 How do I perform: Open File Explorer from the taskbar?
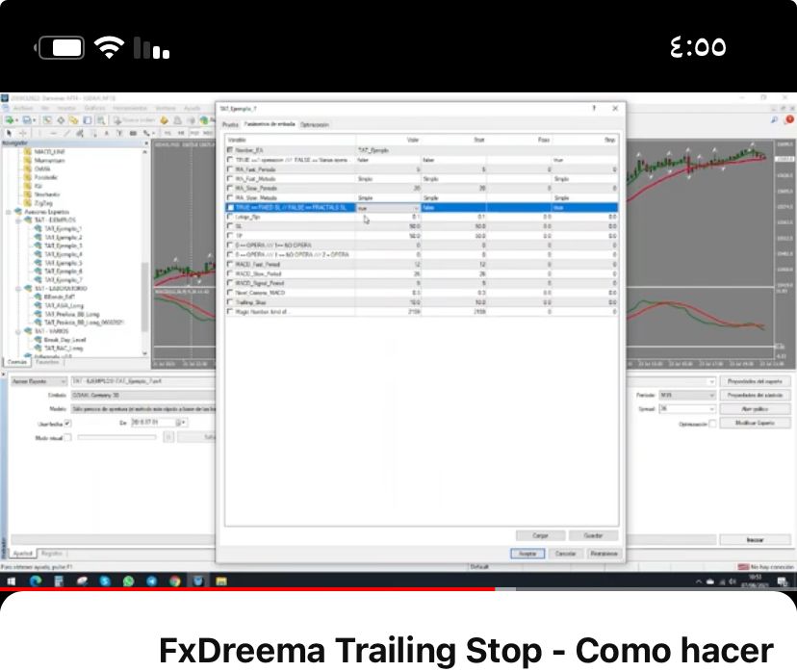tap(221, 581)
